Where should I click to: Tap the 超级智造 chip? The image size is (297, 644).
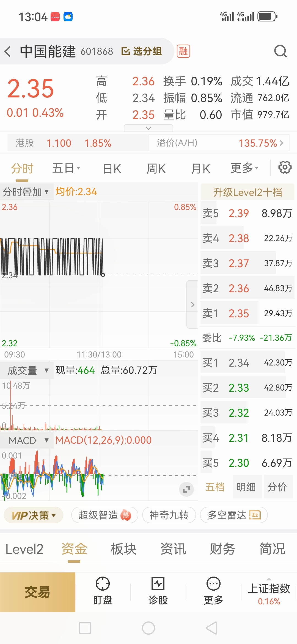pos(105,515)
